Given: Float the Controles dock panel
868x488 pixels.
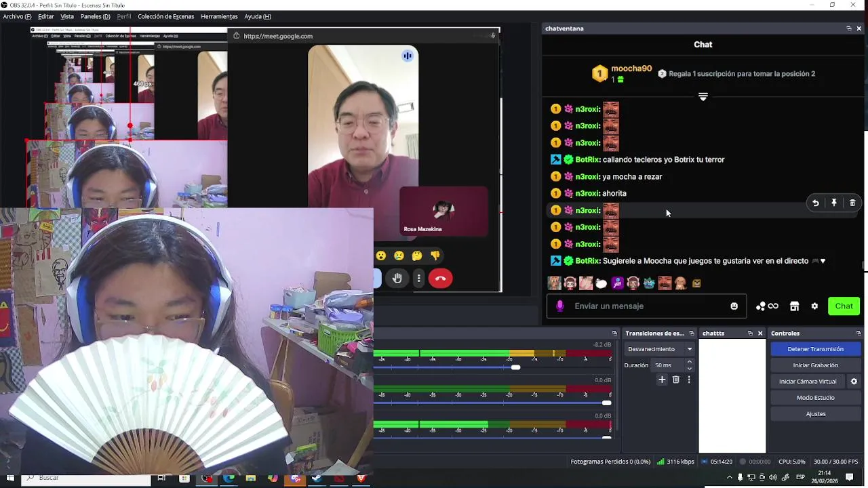Looking at the screenshot, I should 859,333.
